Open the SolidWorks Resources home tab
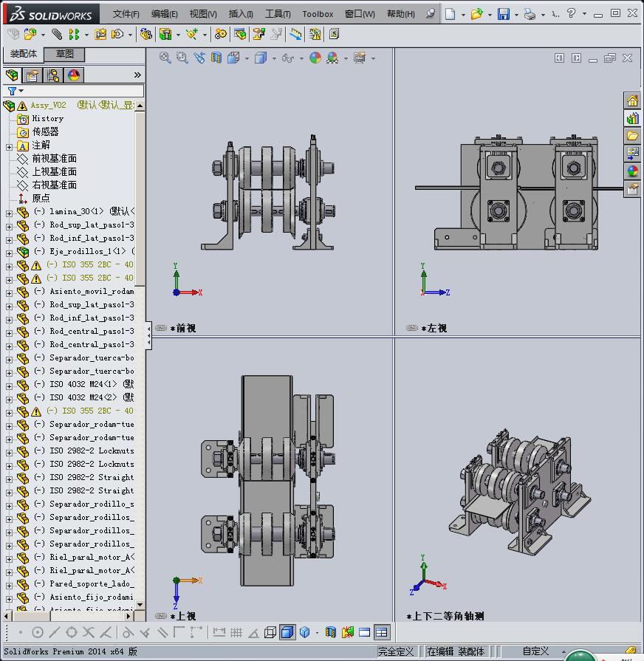The height and width of the screenshot is (661, 644). click(632, 100)
